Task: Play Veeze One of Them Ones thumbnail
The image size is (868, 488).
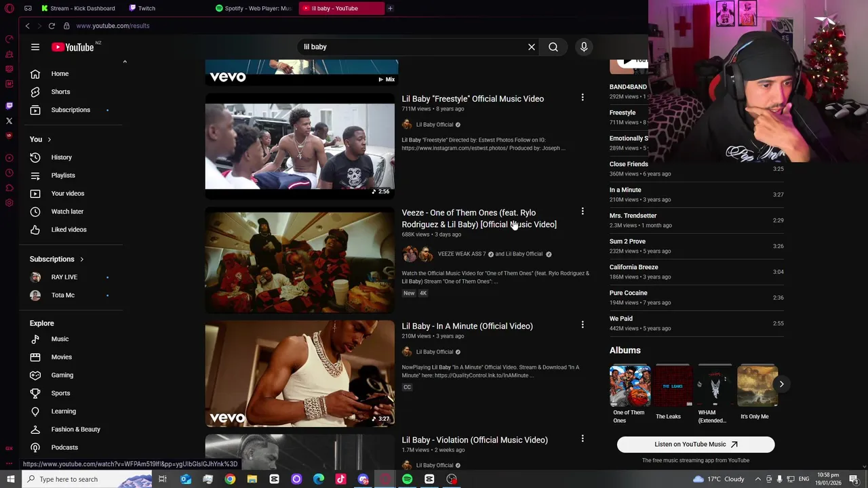Action: [300, 260]
